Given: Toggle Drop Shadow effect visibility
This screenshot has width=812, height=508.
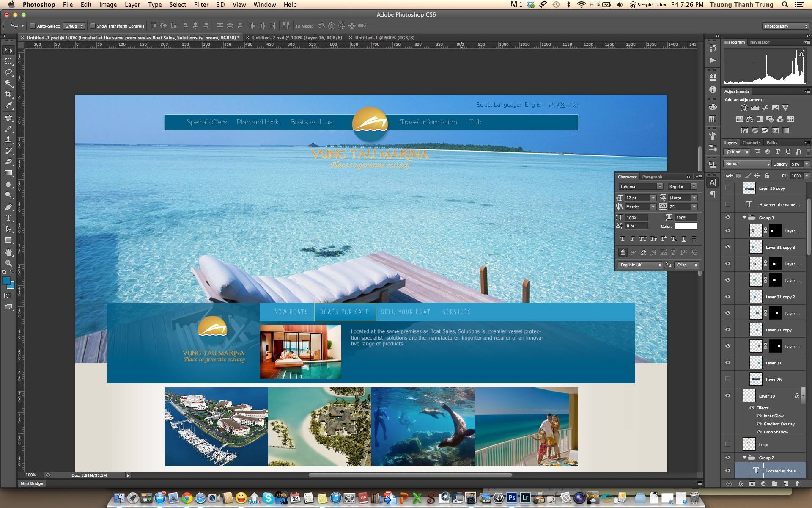Looking at the screenshot, I should pyautogui.click(x=759, y=432).
